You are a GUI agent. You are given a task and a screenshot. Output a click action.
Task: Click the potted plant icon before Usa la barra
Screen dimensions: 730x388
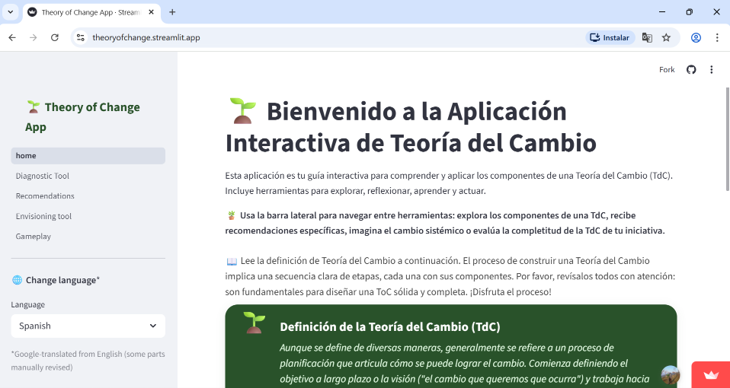coord(231,216)
